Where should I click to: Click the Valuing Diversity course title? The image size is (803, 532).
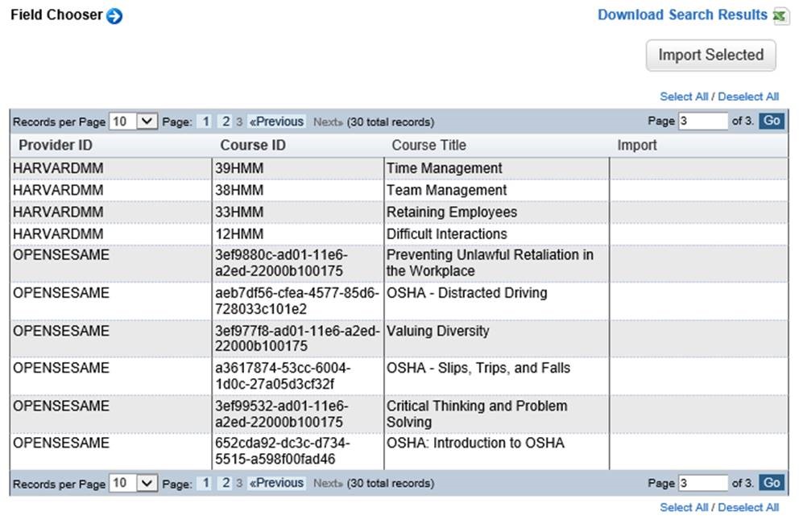coord(438,331)
